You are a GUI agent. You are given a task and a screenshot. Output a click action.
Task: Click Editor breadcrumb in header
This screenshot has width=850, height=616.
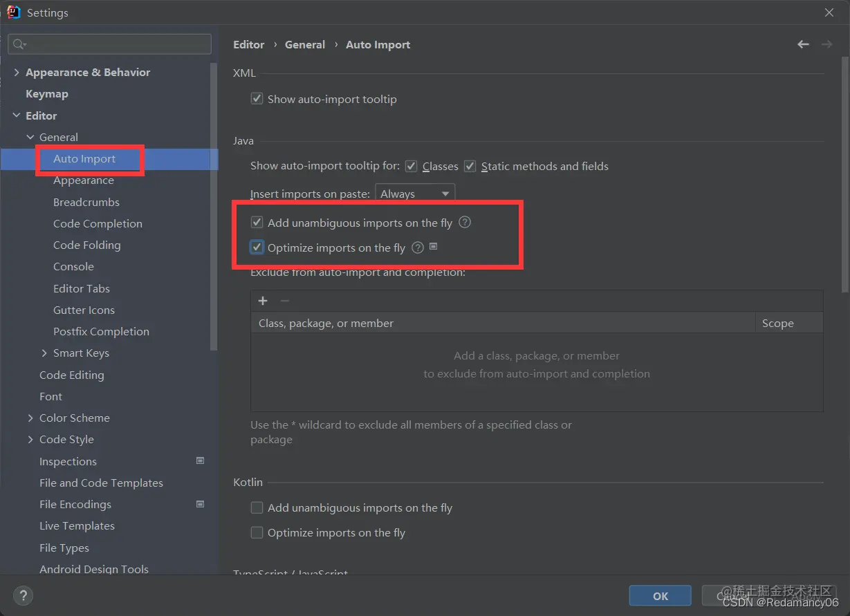(249, 44)
